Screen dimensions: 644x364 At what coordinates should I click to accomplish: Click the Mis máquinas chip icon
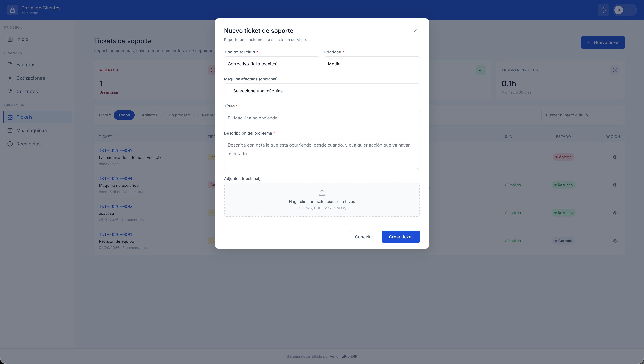[x=10, y=130]
